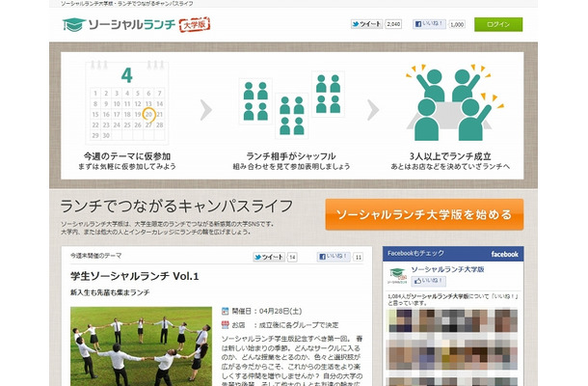This screenshot has height=386, width=588.
Task: Click the green ログイン button
Action: pyautogui.click(x=498, y=24)
